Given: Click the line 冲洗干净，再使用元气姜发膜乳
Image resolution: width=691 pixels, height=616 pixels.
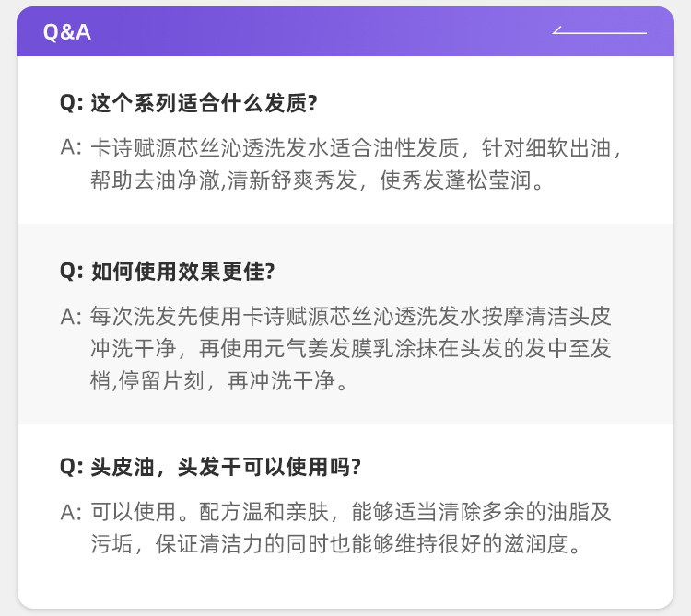Looking at the screenshot, I should point(350,349).
